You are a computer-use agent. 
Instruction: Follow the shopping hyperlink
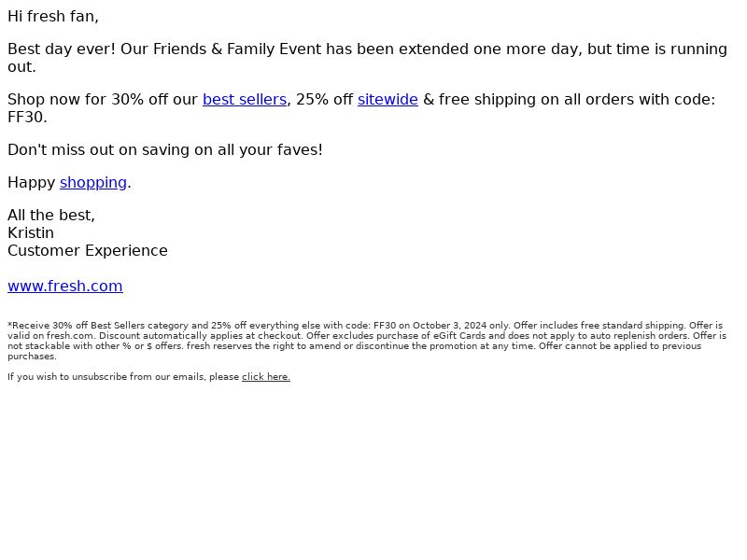point(92,183)
